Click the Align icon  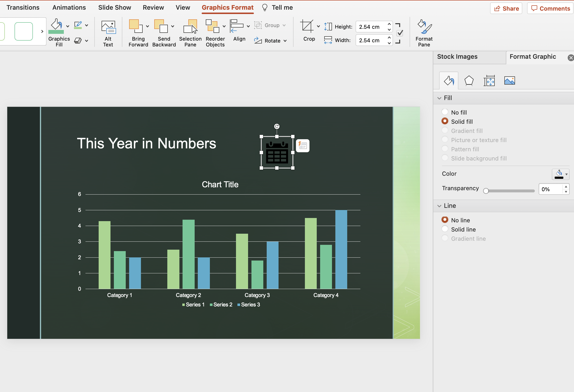[x=237, y=26]
